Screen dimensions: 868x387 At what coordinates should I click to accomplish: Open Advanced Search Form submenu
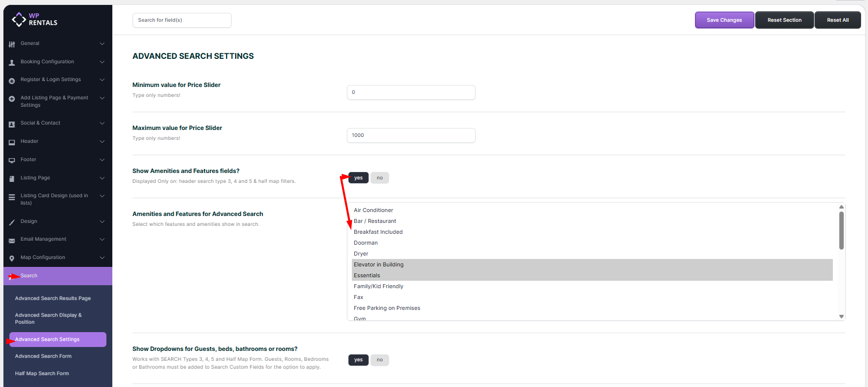point(43,356)
